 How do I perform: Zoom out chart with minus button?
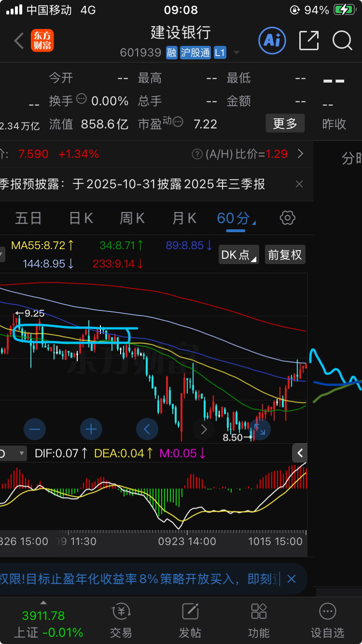(35, 429)
